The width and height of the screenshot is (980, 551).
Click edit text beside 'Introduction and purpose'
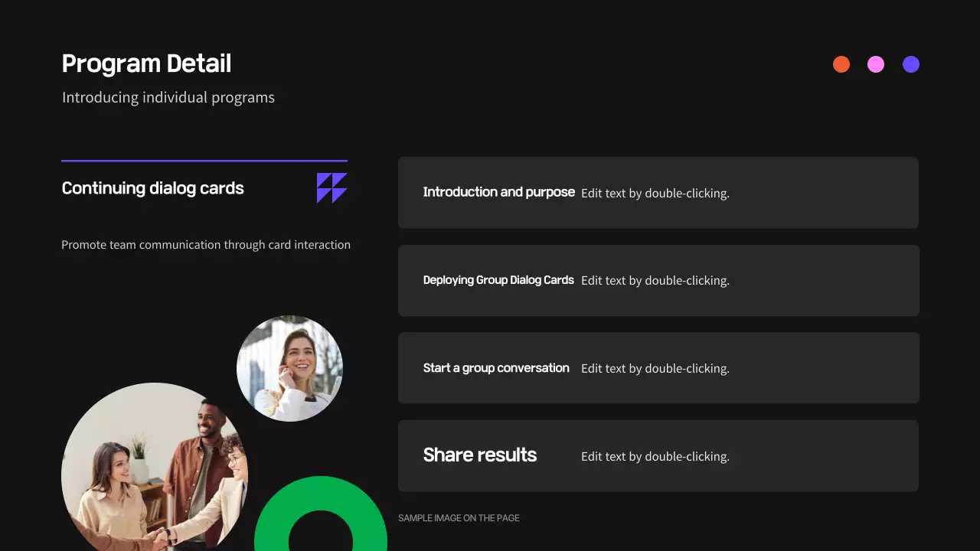tap(655, 193)
